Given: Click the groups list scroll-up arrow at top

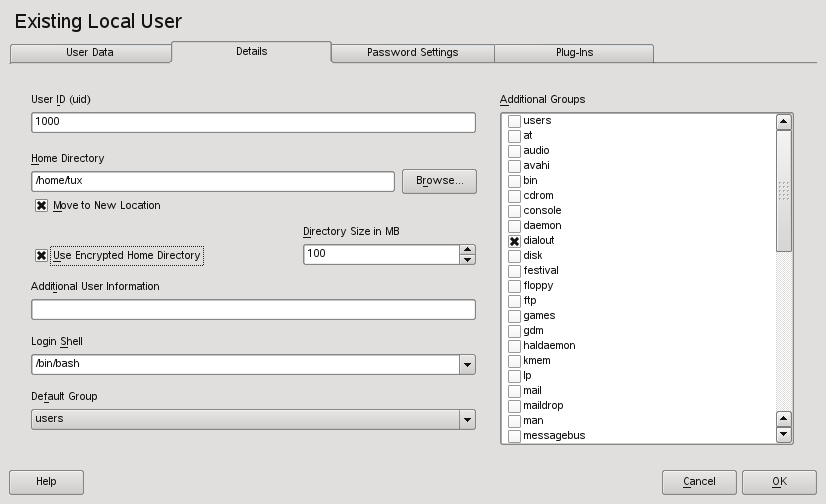Looking at the screenshot, I should click(x=783, y=122).
